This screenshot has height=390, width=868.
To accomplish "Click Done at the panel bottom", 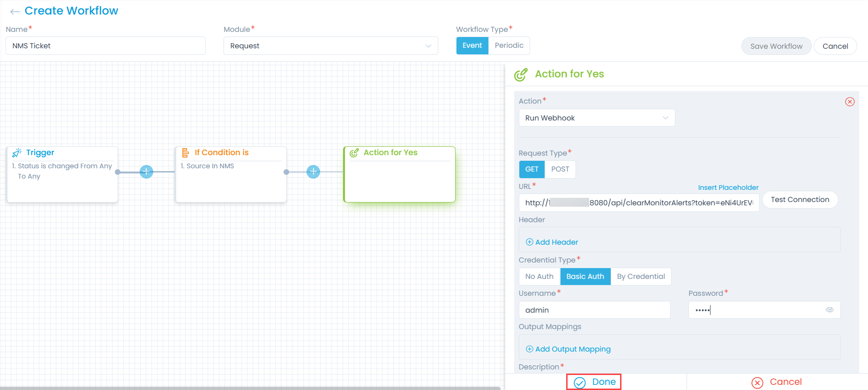I will pyautogui.click(x=594, y=382).
